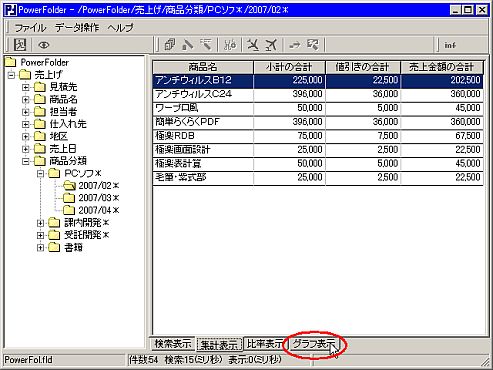
Task: Click the 商品名 column header
Action: click(203, 67)
